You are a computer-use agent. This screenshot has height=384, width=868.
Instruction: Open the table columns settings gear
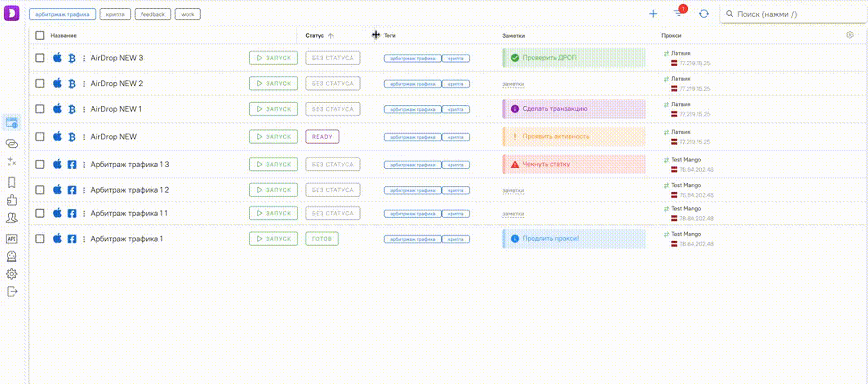tap(850, 35)
